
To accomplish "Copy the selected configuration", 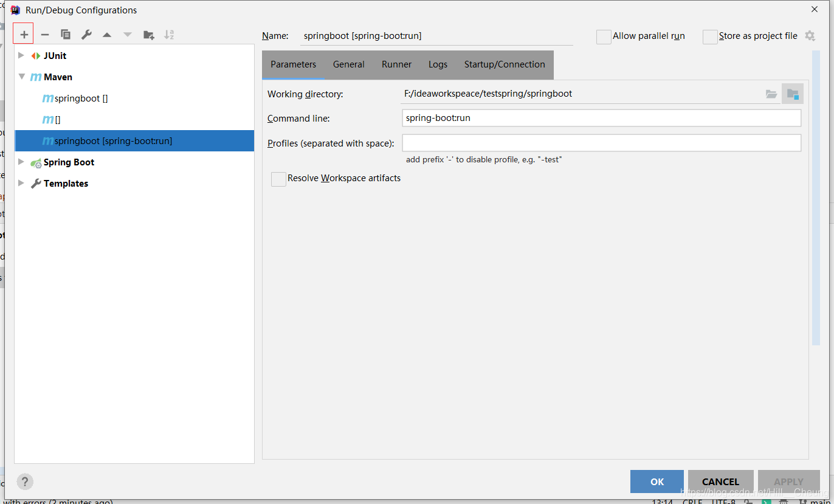I will pos(66,35).
